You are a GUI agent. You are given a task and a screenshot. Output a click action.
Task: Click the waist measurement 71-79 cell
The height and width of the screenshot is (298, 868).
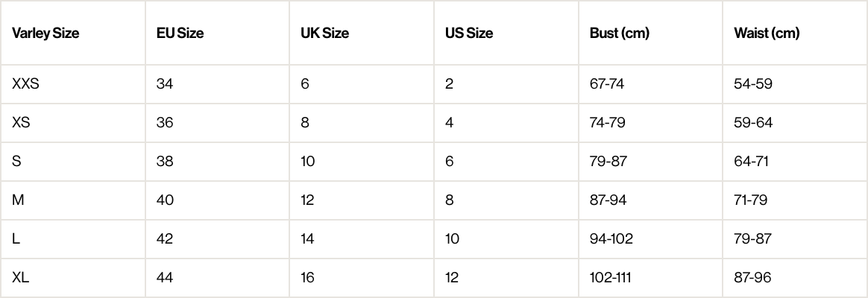pos(750,200)
